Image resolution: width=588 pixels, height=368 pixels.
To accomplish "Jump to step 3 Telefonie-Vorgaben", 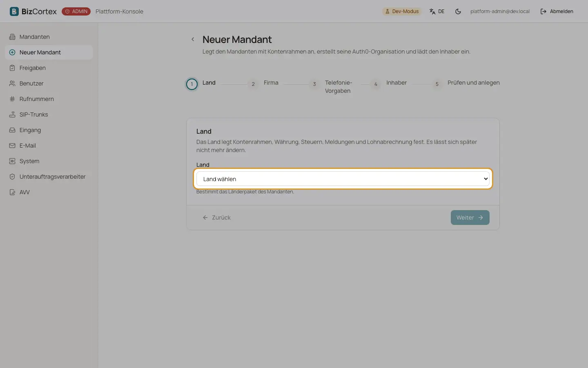I will (330, 86).
